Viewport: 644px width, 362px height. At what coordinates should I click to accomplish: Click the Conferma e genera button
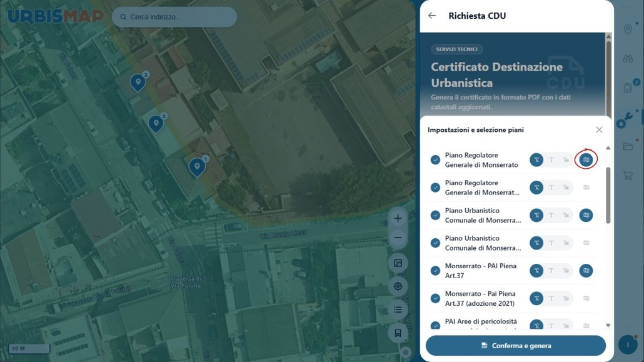515,346
